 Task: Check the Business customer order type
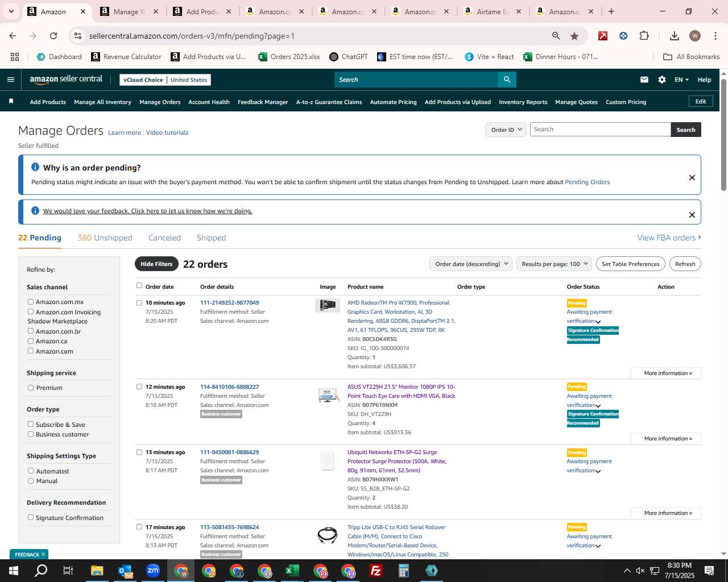(x=31, y=434)
